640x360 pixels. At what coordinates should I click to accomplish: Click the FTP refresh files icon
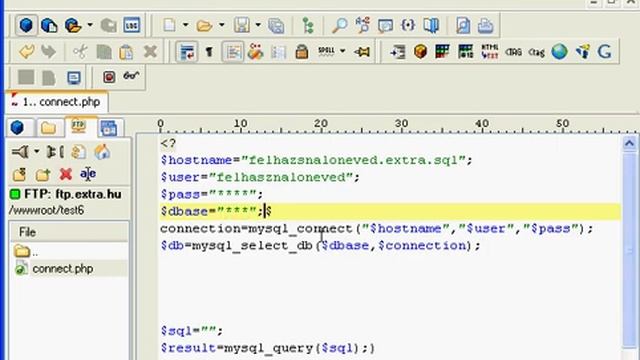click(78, 152)
